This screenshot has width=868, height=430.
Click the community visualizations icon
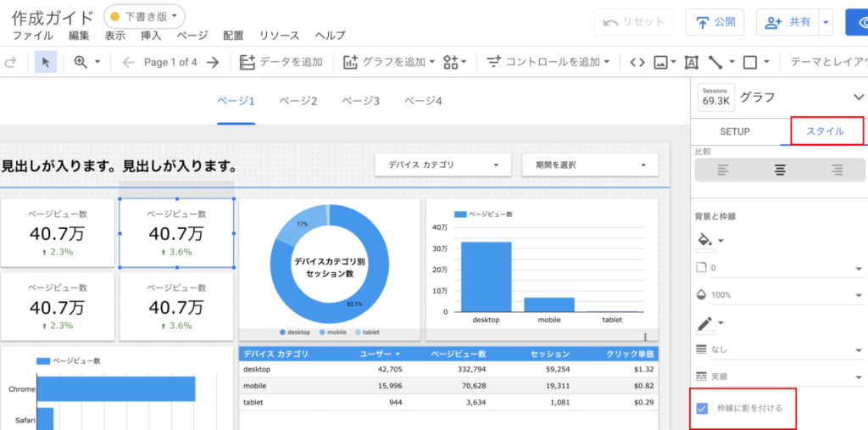coord(451,63)
